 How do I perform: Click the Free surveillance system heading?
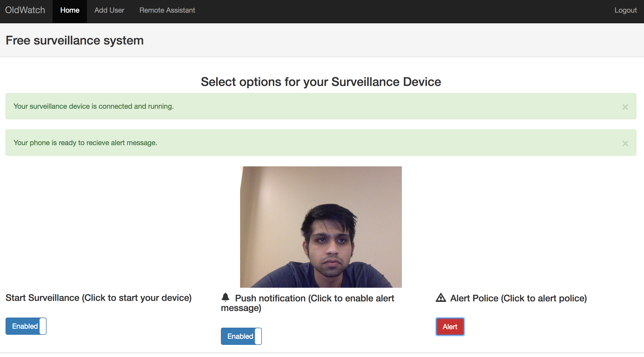(x=75, y=40)
